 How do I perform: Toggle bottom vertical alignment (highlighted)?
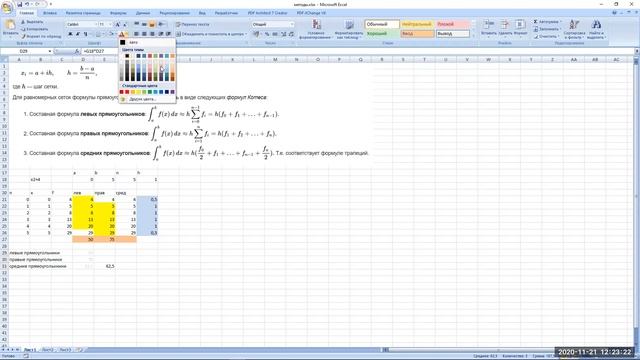[152, 24]
